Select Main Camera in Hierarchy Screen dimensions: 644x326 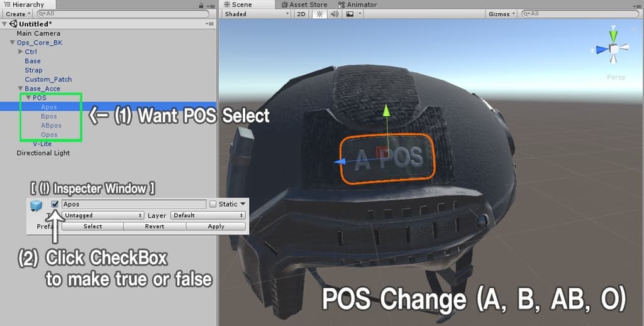pyautogui.click(x=38, y=33)
